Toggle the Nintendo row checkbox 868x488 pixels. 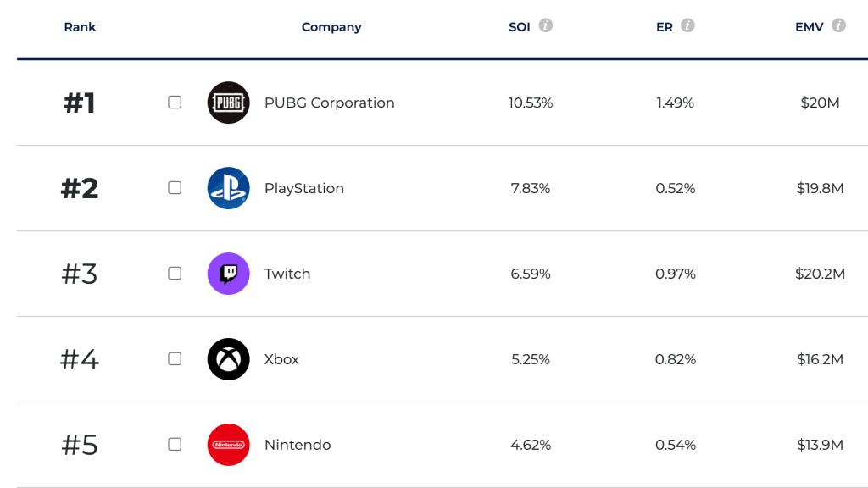point(175,445)
